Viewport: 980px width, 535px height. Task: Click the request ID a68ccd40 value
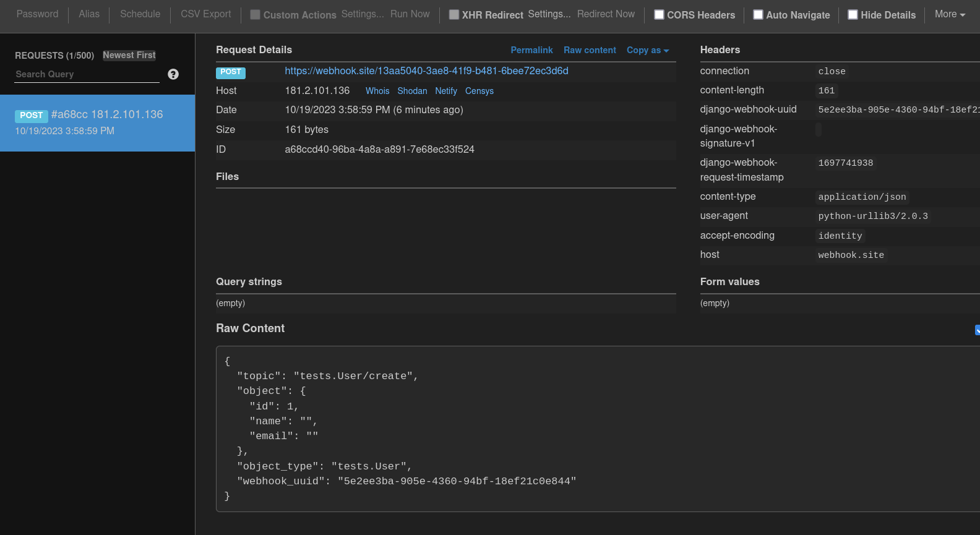click(x=379, y=150)
